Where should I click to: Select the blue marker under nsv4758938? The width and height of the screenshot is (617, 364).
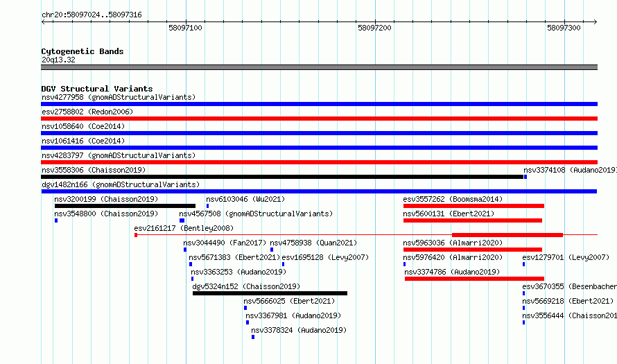point(272,250)
